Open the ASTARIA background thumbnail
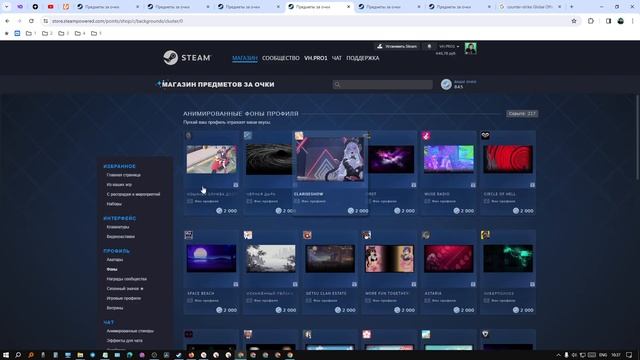The width and height of the screenshot is (640, 360). (449, 258)
